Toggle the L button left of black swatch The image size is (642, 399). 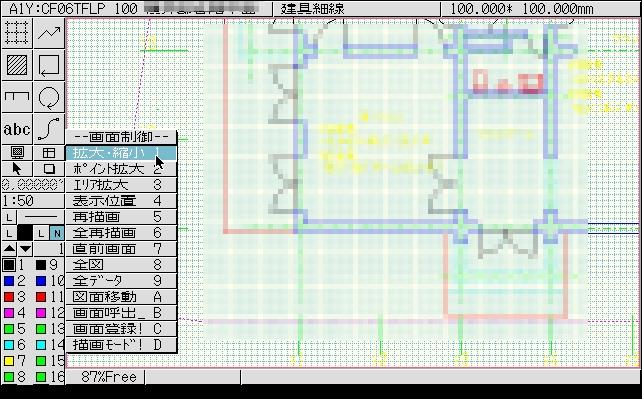[9, 233]
